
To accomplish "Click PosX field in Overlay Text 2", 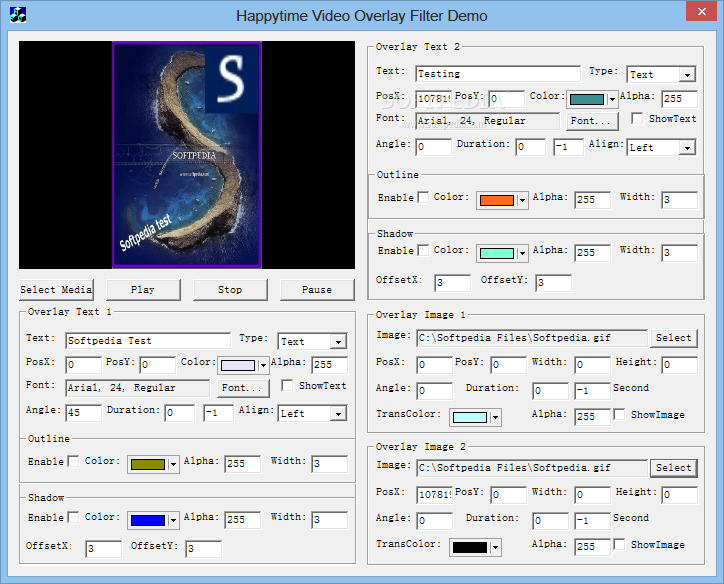I will 434,99.
